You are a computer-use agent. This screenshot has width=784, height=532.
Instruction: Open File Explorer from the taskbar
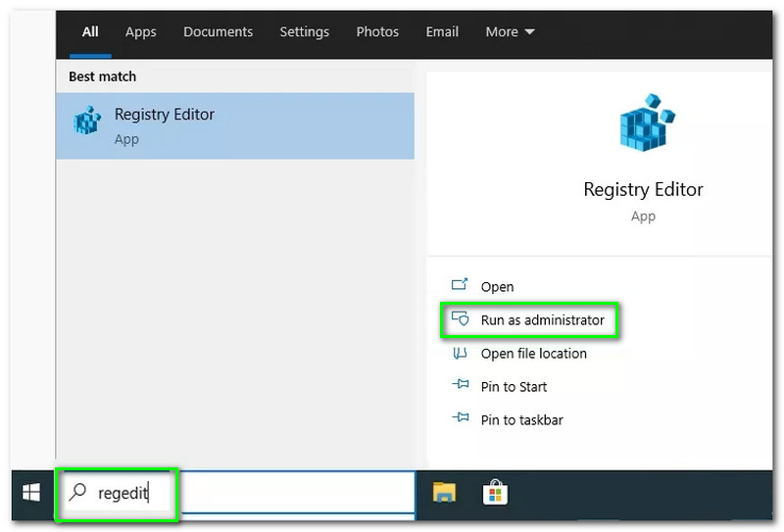point(445,493)
